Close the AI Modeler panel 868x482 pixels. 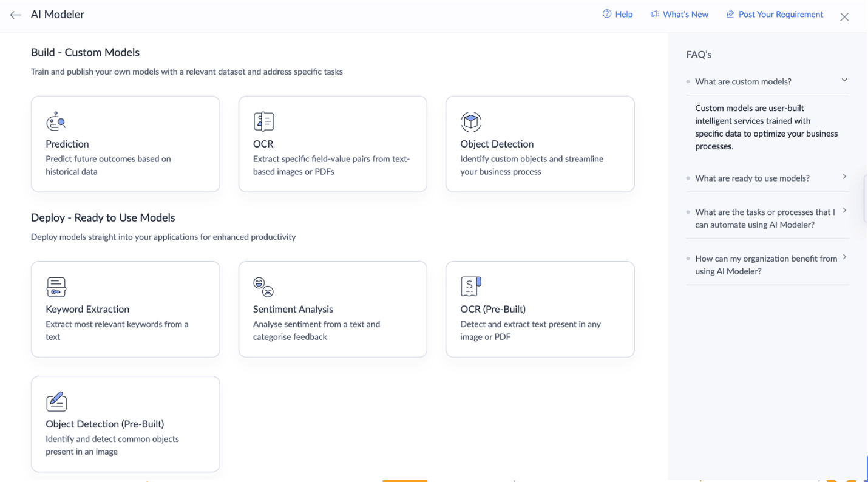pyautogui.click(x=844, y=16)
